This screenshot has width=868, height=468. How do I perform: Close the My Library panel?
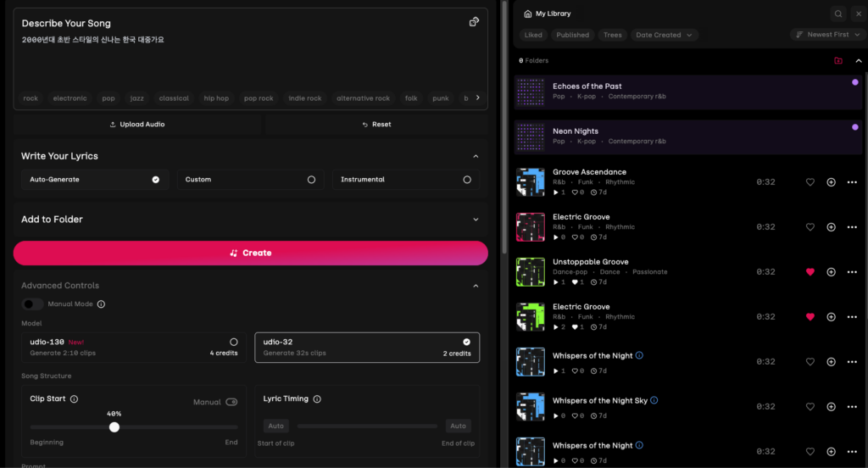coord(859,14)
